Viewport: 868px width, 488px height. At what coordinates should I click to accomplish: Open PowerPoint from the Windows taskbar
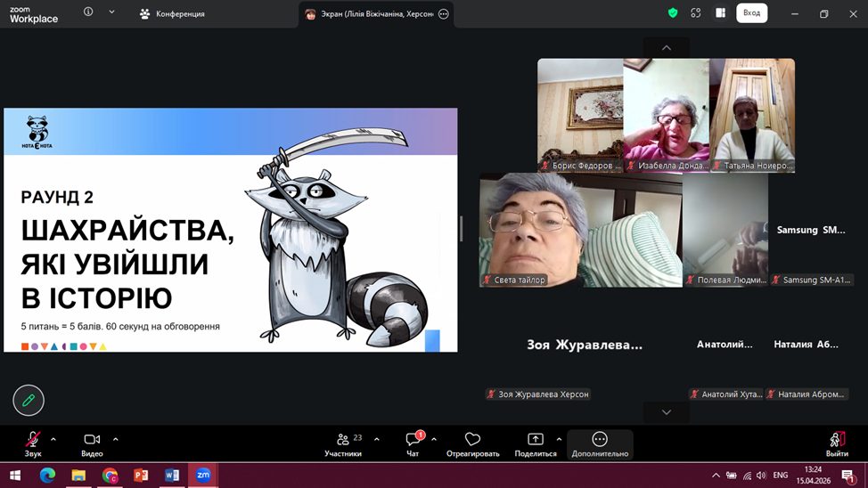point(141,475)
